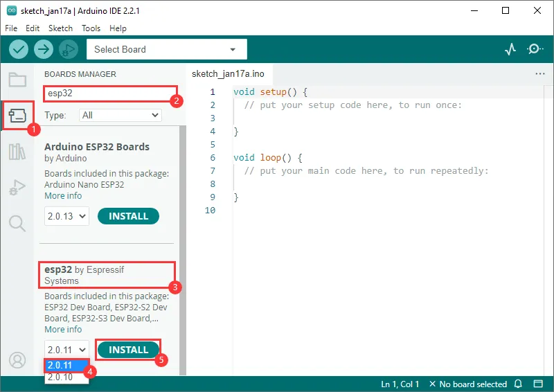This screenshot has height=392, width=554.
Task: Open the Boards Manager sidebar icon
Action: tap(17, 116)
